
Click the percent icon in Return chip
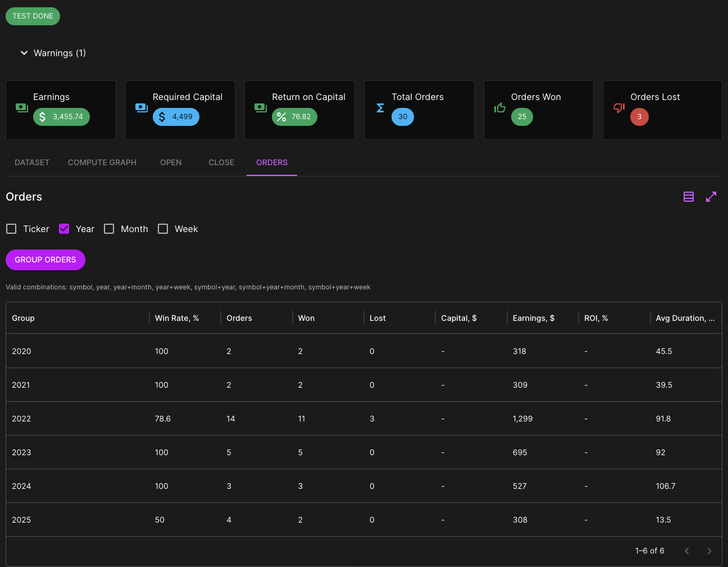pyautogui.click(x=281, y=117)
